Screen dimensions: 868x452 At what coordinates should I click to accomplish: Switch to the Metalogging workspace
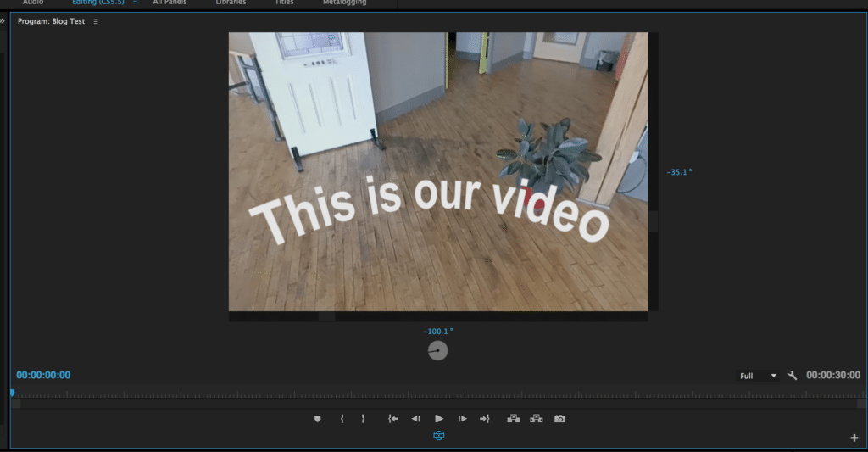pos(344,3)
